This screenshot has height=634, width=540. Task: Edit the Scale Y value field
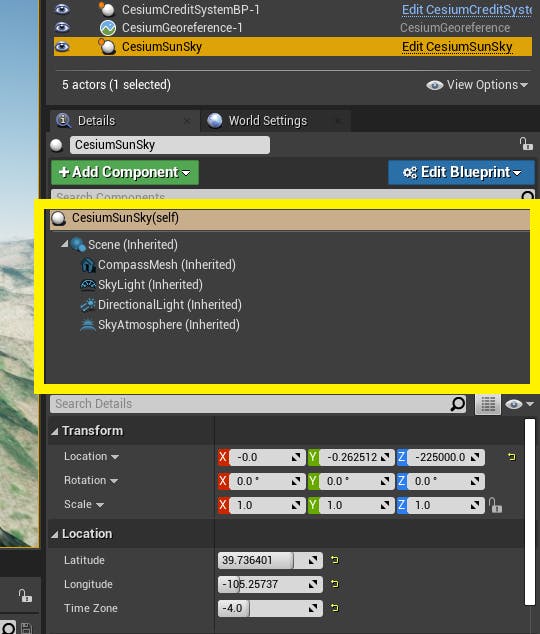point(356,505)
